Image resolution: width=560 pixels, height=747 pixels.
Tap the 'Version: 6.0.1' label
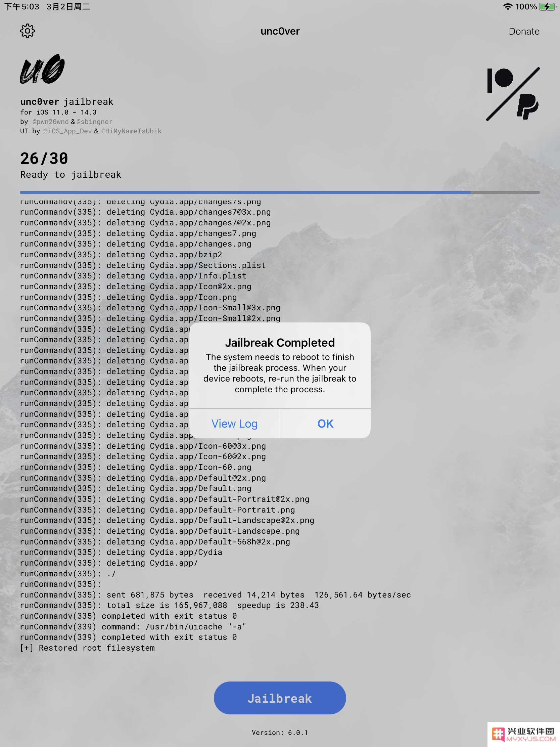pyautogui.click(x=280, y=733)
